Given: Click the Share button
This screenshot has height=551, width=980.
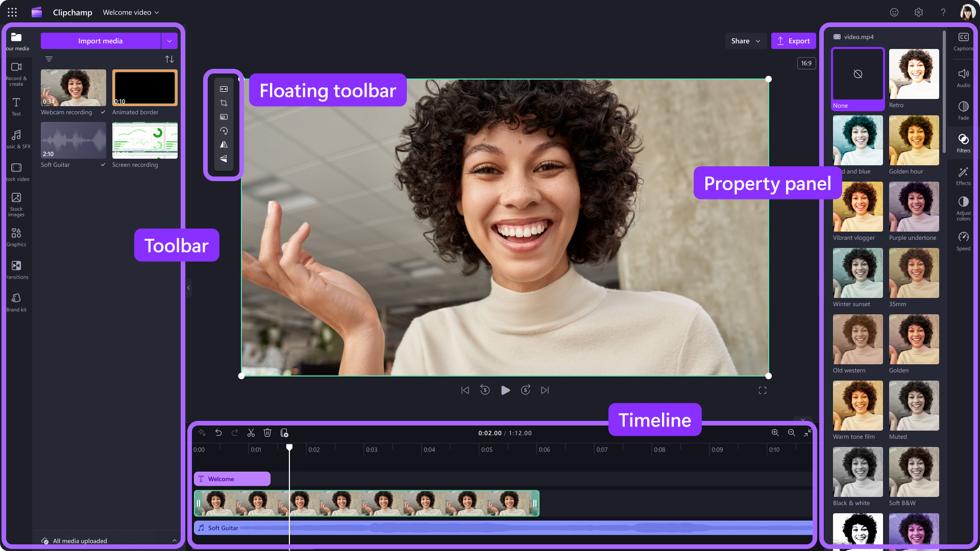Looking at the screenshot, I should 745,41.
